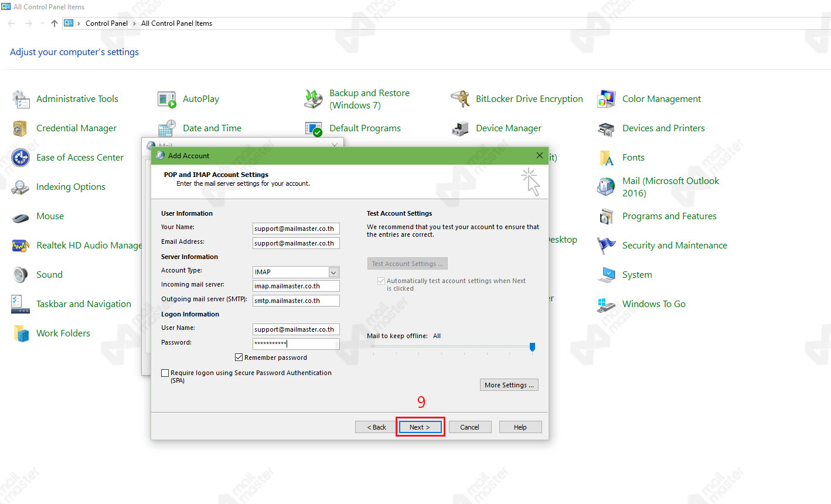Click User Name logon field

296,329
